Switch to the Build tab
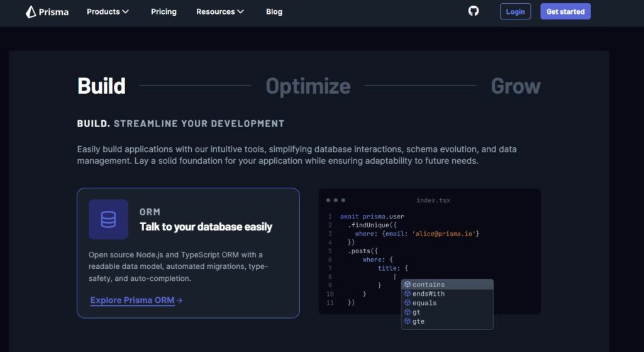 [101, 86]
